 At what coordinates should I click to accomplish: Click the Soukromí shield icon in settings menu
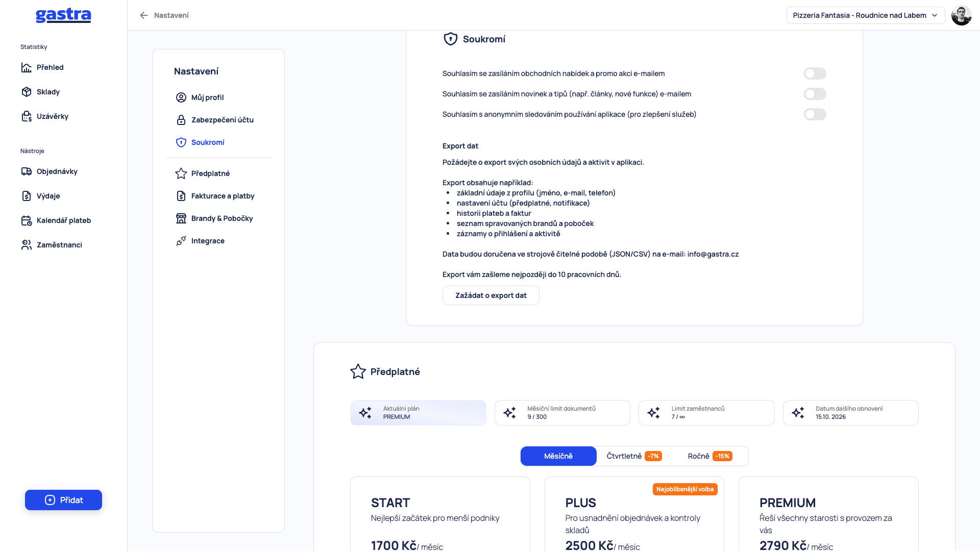coord(181,142)
